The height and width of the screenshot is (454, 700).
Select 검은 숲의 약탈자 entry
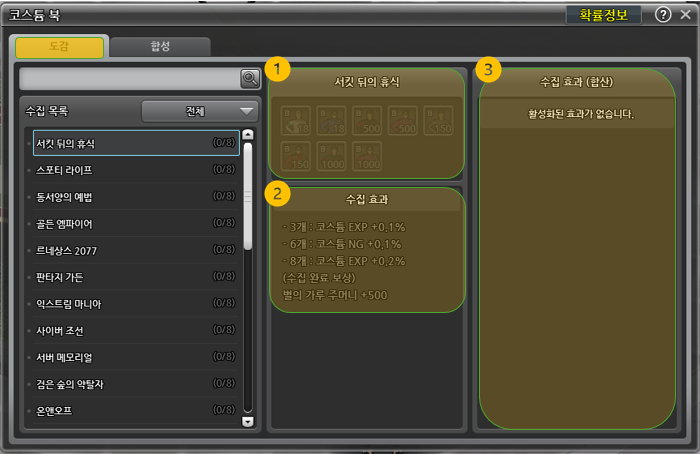(136, 384)
